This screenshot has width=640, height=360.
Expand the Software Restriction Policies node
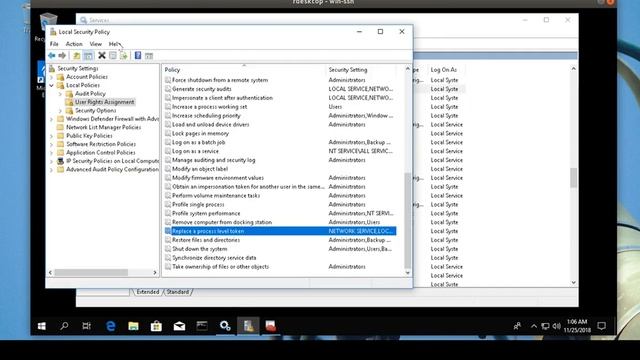[52, 144]
